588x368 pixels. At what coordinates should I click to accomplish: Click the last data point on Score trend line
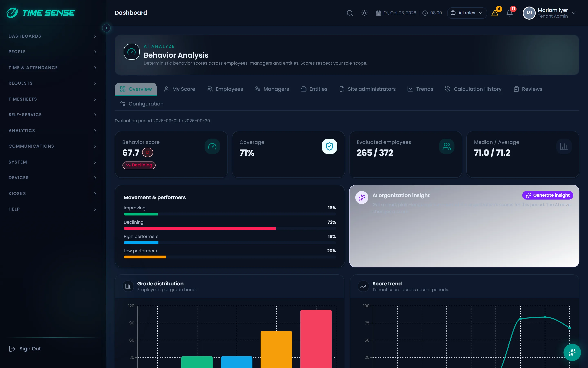tap(570, 328)
